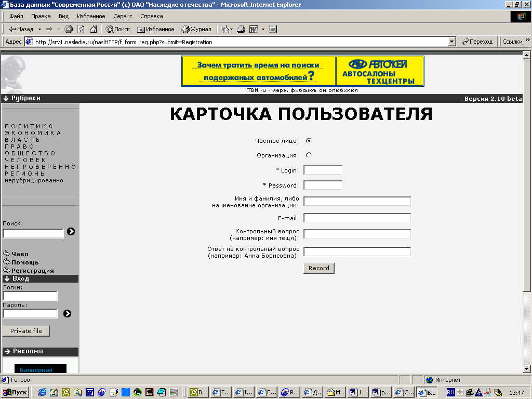Click the vertical scrollbar thumb
This screenshot has height=399, width=532.
click(x=527, y=175)
